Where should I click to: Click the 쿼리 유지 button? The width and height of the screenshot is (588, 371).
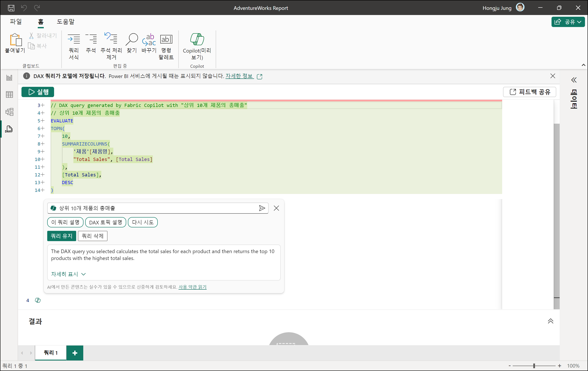[x=62, y=236]
